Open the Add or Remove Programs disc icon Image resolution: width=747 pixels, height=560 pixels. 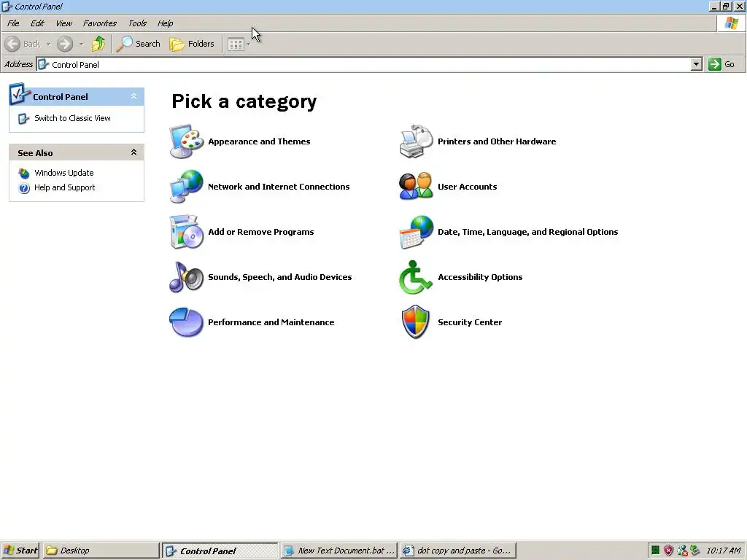pos(186,232)
